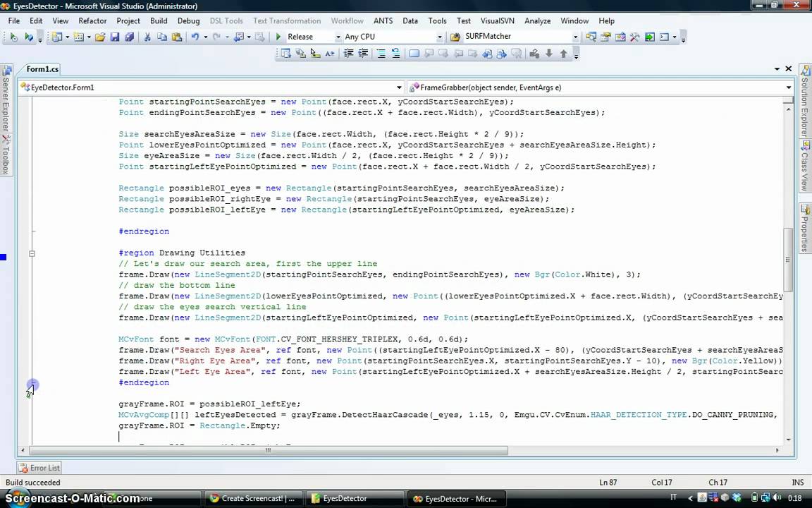The width and height of the screenshot is (812, 508).
Task: Open the Refactor menu
Action: (x=92, y=20)
